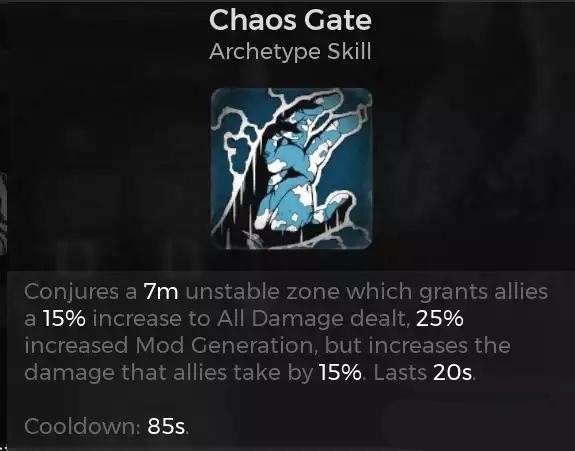Click the 20s duration value
Viewport: 575px width, 451px height.
pyautogui.click(x=453, y=373)
